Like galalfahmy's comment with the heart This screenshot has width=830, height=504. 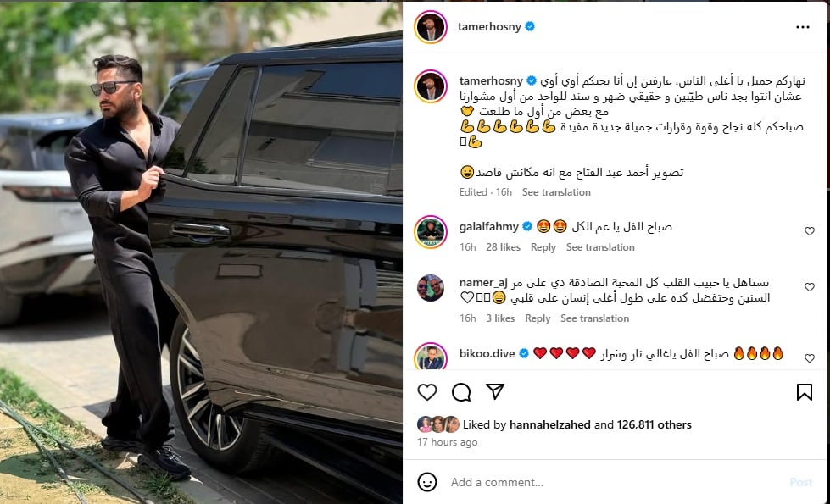click(x=810, y=231)
